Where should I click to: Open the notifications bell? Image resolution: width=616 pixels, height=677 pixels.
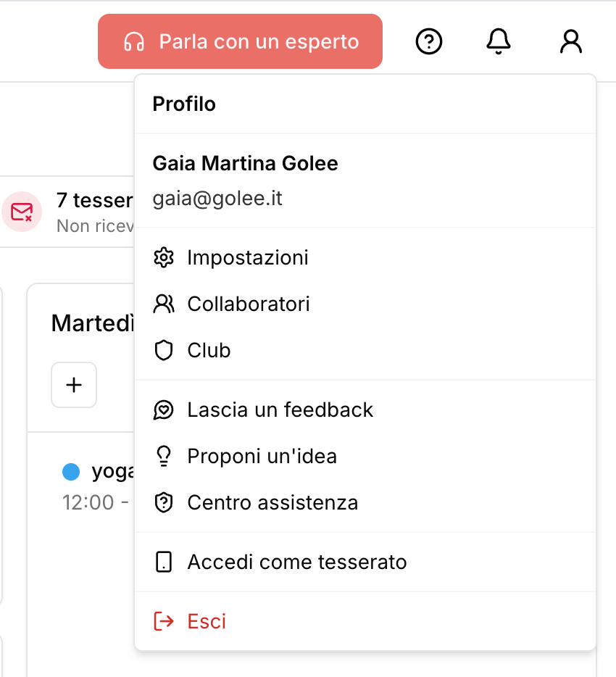498,42
